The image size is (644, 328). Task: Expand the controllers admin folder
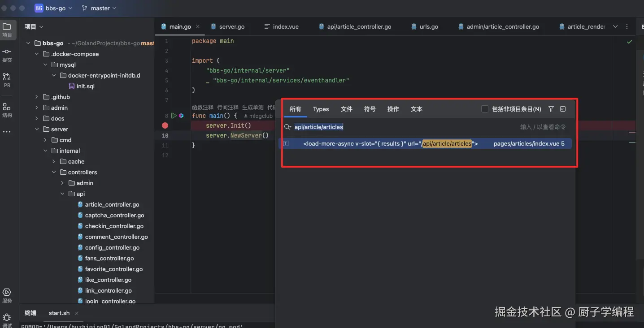click(x=62, y=183)
